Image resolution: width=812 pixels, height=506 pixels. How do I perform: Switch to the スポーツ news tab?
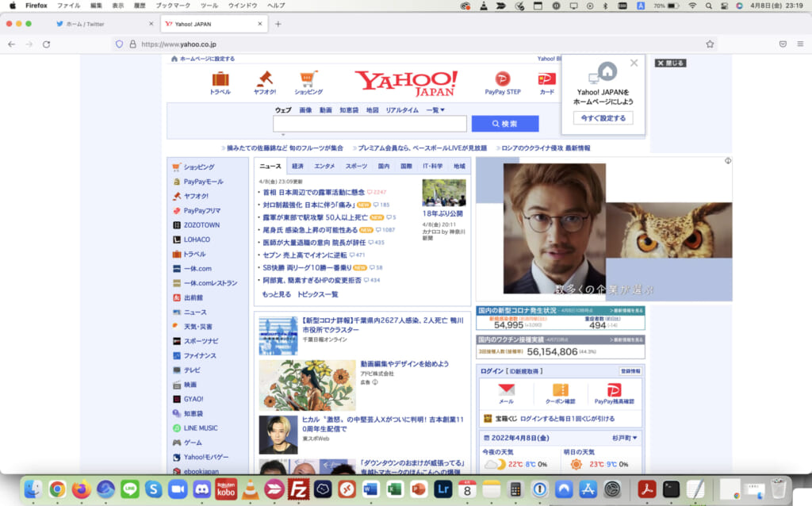tap(356, 167)
